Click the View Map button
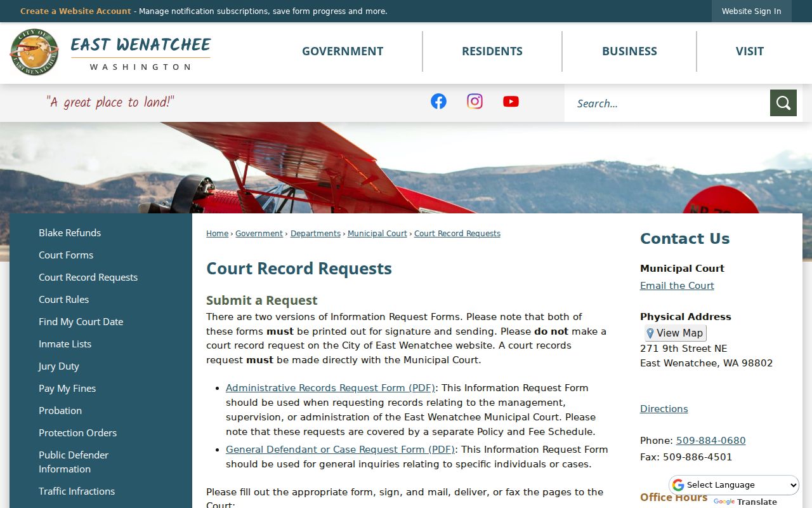 click(675, 333)
